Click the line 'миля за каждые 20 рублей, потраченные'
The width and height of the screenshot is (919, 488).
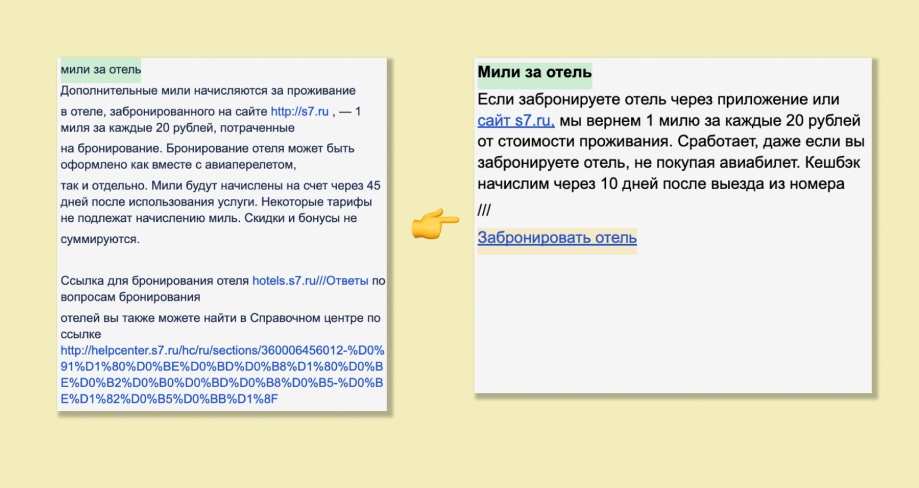coord(178,128)
